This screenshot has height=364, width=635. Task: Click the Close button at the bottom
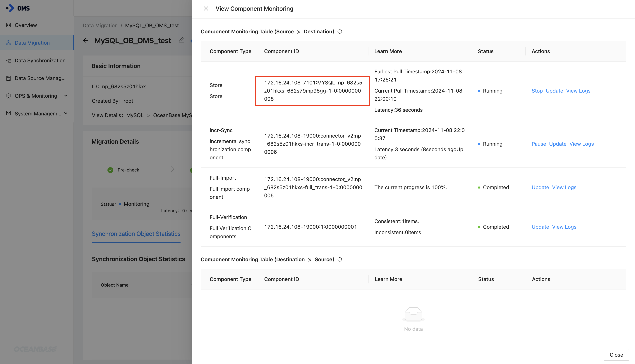point(616,355)
